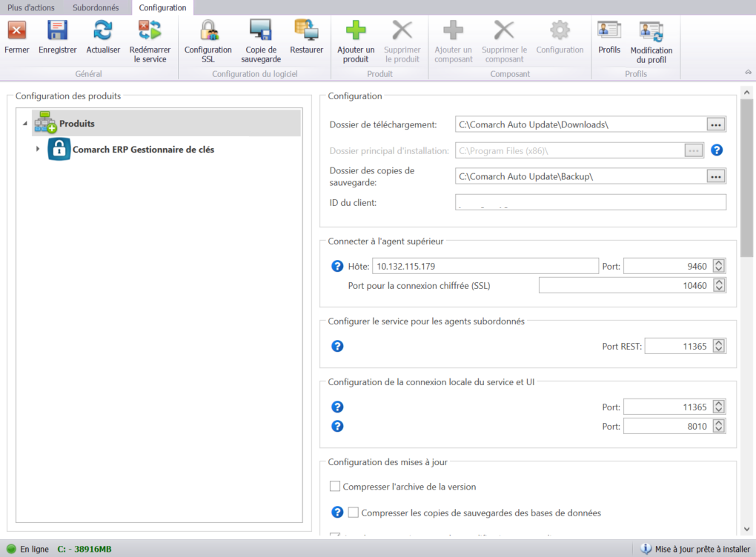
Task: Click Supprimer le composant X icon
Action: click(504, 30)
